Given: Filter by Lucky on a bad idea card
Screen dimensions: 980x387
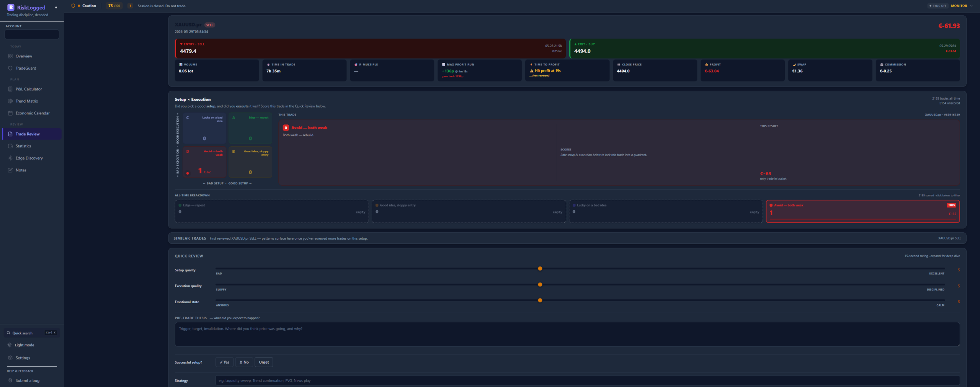Looking at the screenshot, I should coord(666,211).
